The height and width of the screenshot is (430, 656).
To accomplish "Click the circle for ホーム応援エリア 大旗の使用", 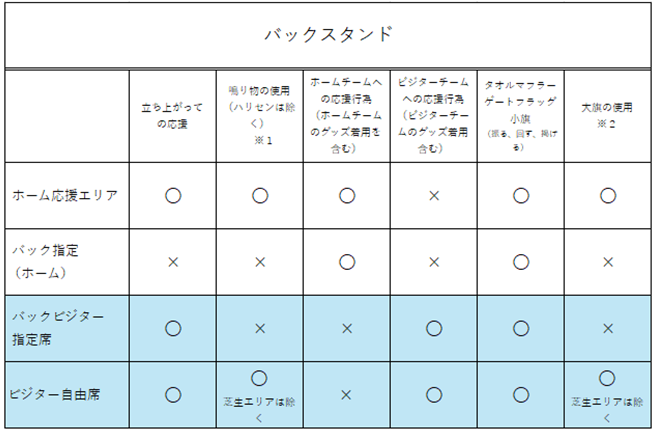I will pyautogui.click(x=607, y=196).
